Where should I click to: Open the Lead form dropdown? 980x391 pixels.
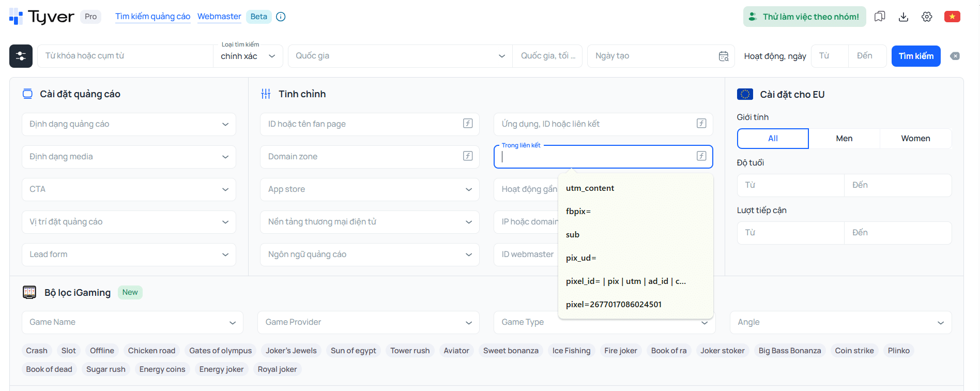(x=129, y=254)
